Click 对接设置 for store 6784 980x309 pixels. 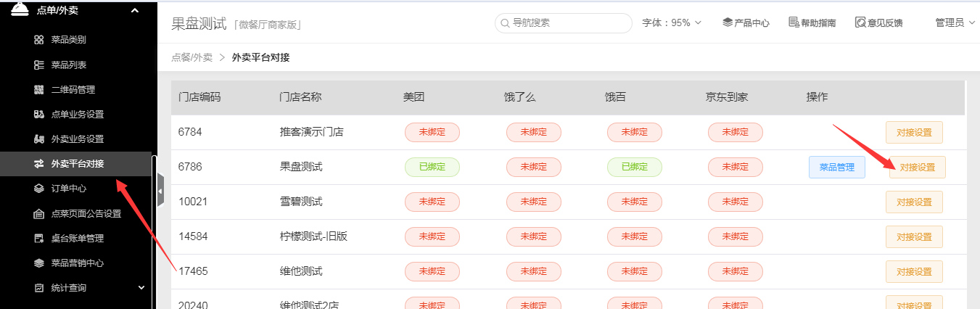pos(914,133)
